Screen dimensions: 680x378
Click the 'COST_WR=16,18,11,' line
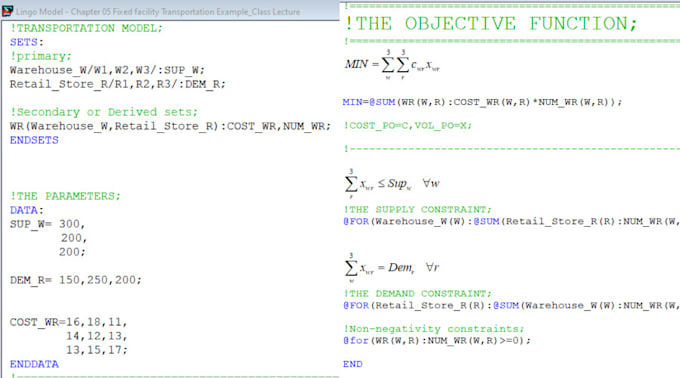click(69, 322)
